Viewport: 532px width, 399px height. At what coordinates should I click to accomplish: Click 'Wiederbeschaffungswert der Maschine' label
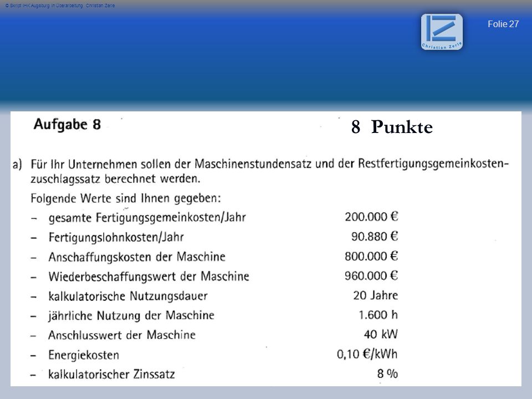(x=149, y=277)
